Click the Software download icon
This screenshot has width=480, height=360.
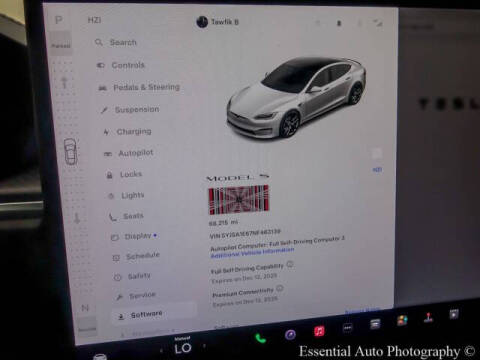121,316
